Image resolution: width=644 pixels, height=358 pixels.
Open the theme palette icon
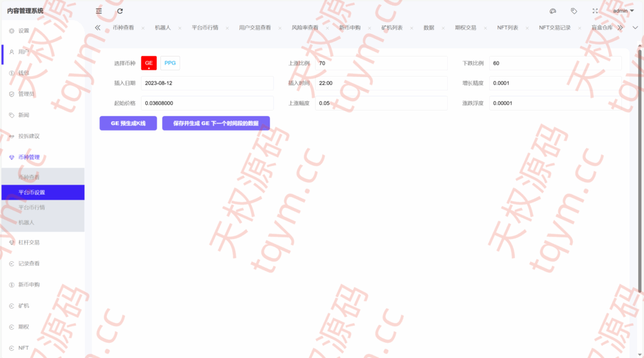(553, 11)
